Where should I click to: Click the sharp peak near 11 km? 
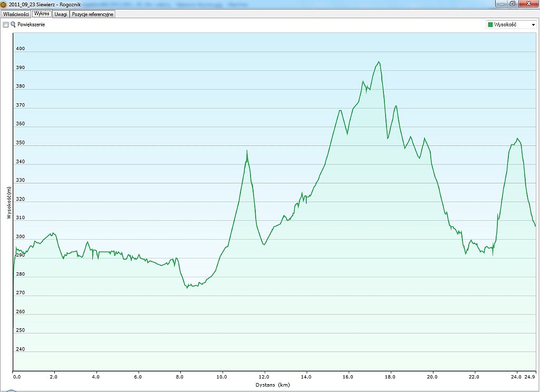[x=246, y=151]
